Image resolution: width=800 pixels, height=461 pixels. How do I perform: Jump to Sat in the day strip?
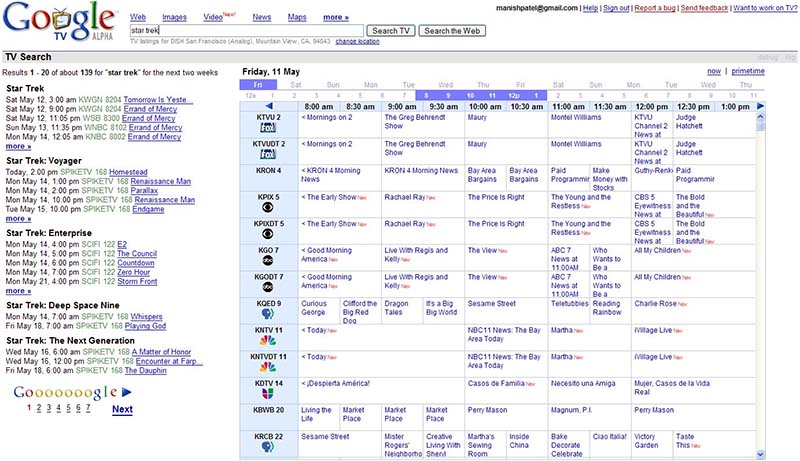pyautogui.click(x=296, y=85)
